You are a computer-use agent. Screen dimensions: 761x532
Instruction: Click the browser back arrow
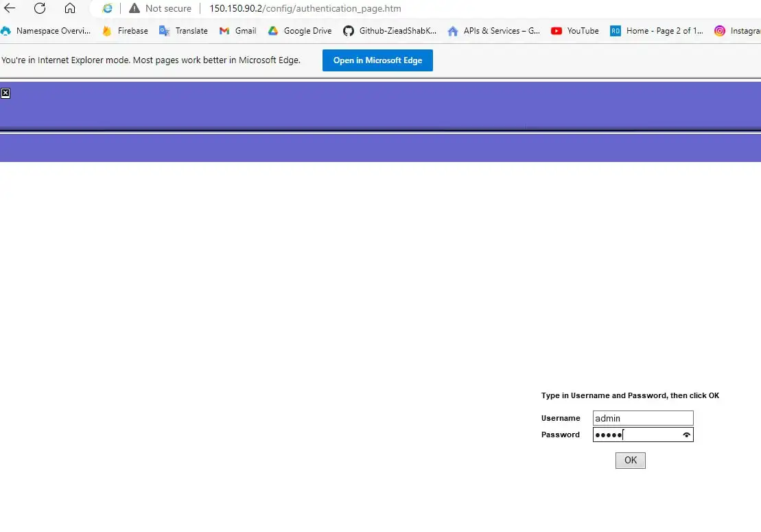10,8
